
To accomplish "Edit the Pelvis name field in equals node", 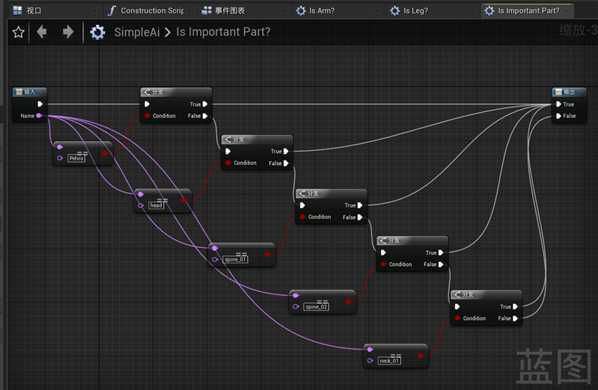I will click(x=76, y=158).
